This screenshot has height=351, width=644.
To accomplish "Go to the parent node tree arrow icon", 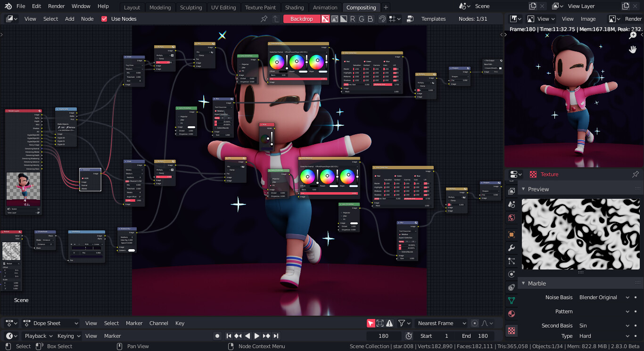I will click(x=276, y=19).
